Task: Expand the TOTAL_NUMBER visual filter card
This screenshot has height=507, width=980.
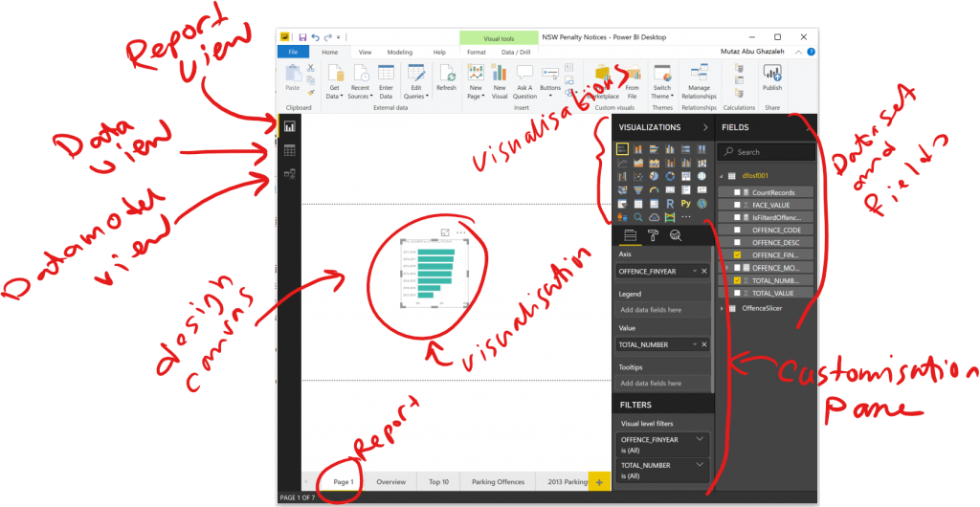Action: click(x=700, y=465)
